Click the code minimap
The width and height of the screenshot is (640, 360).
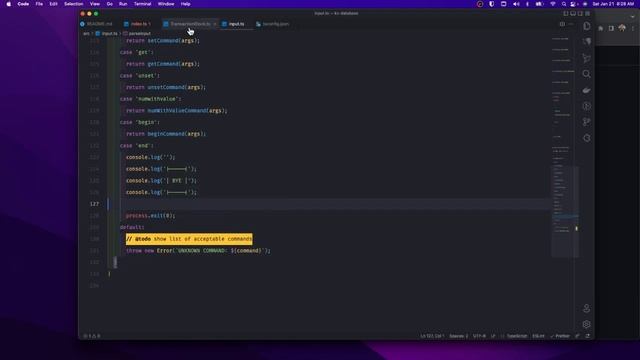pos(565,147)
